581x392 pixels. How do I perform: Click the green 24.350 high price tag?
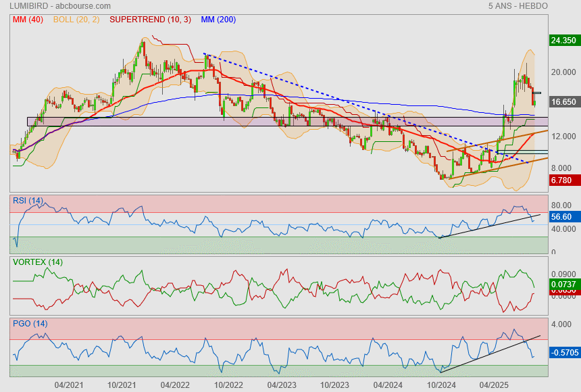563,41
